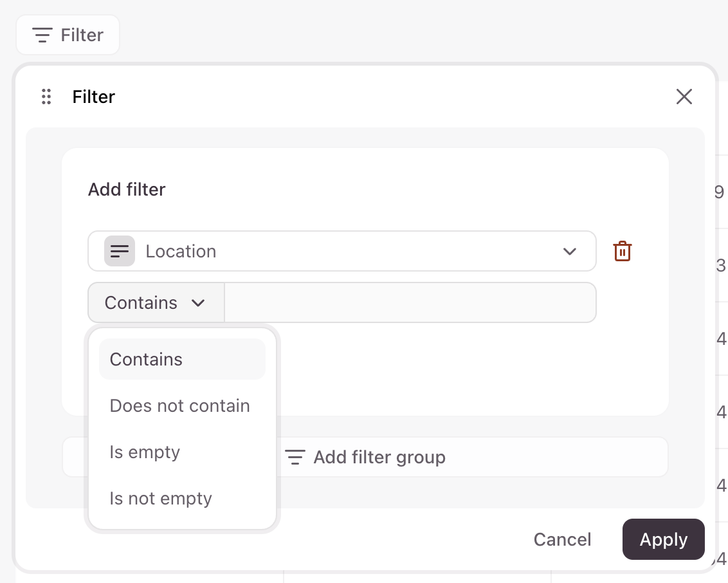Click the Filter dialog title text

click(x=94, y=97)
